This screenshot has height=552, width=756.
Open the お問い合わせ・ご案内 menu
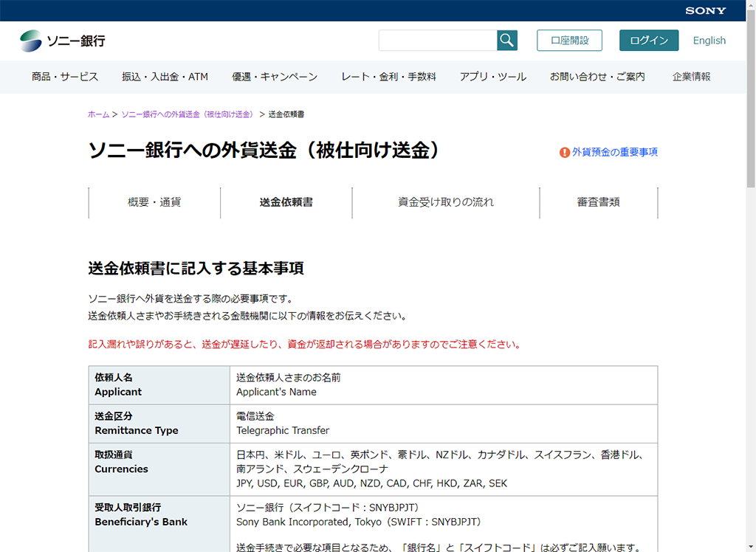(597, 77)
